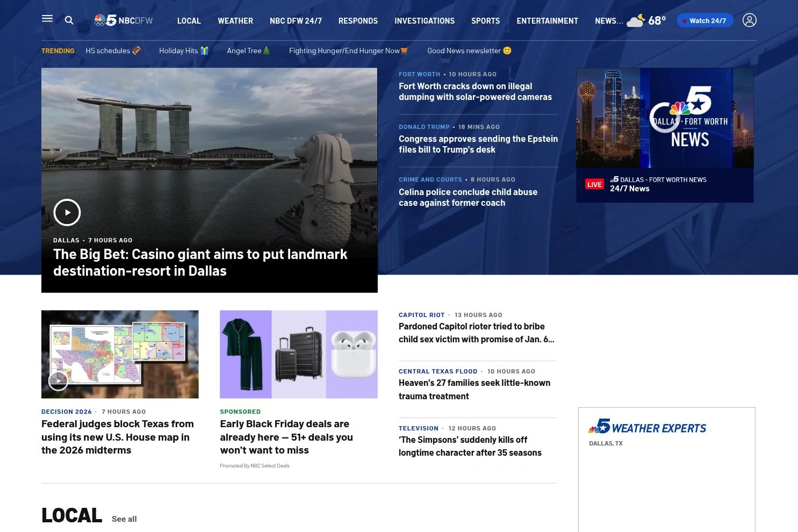The image size is (798, 532).
Task: Open the hamburger menu icon
Action: (x=47, y=19)
